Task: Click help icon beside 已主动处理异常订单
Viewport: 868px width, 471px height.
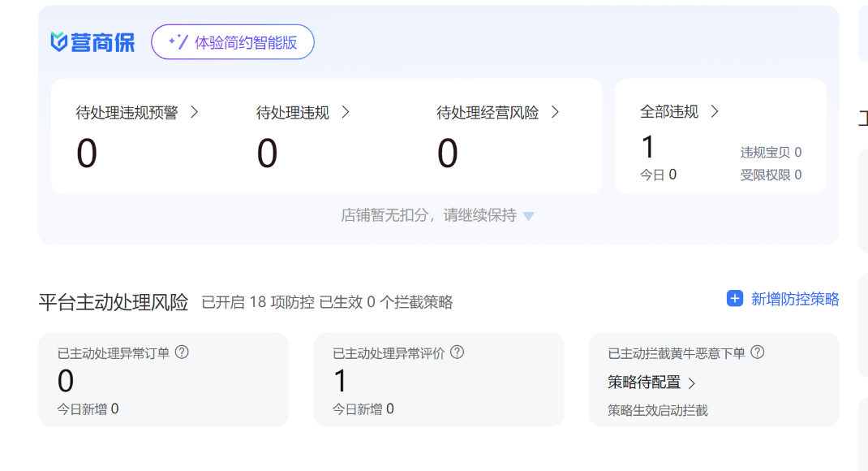Action: click(x=182, y=352)
